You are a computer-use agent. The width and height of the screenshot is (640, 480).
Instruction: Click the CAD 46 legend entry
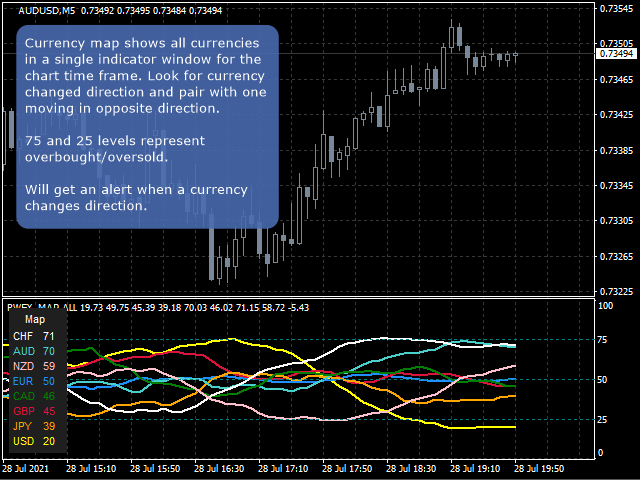click(34, 396)
